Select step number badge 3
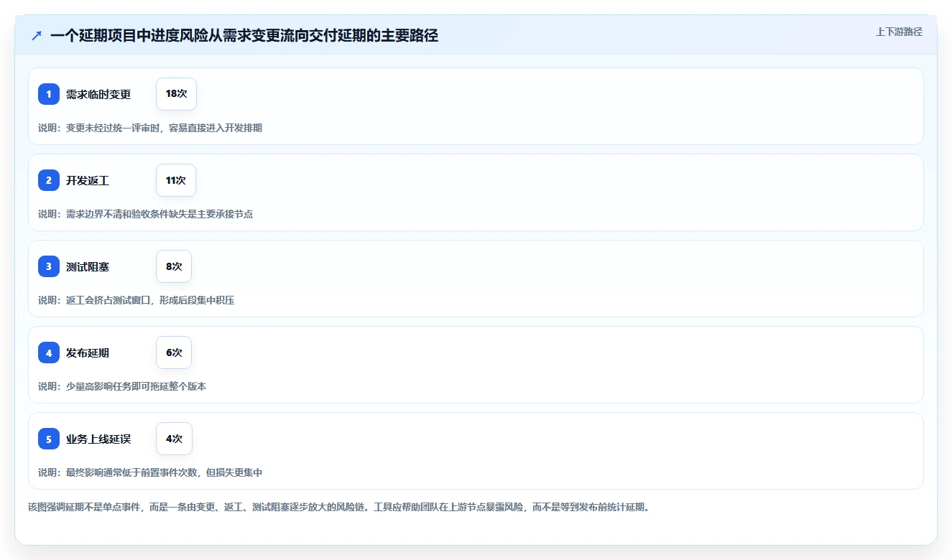Viewport: 952px width, 560px height. [x=49, y=266]
